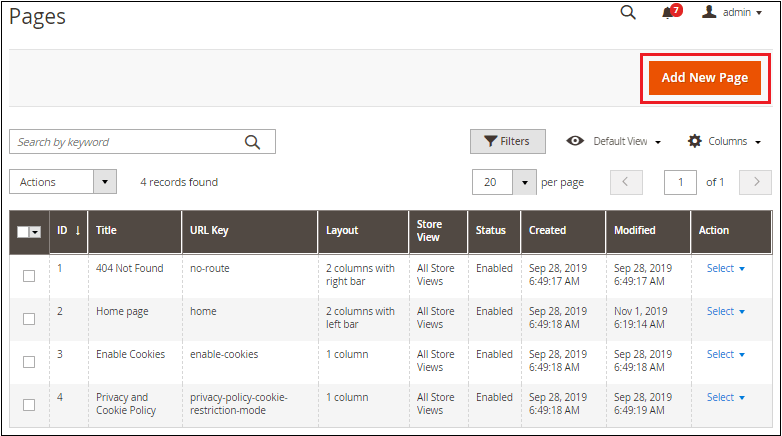Click the eye icon for views
The width and height of the screenshot is (782, 436).
[575, 141]
